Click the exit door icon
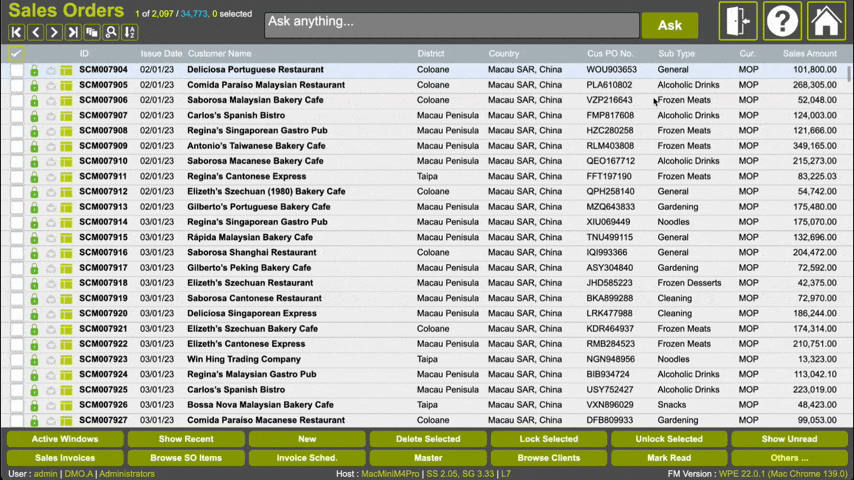 (738, 22)
